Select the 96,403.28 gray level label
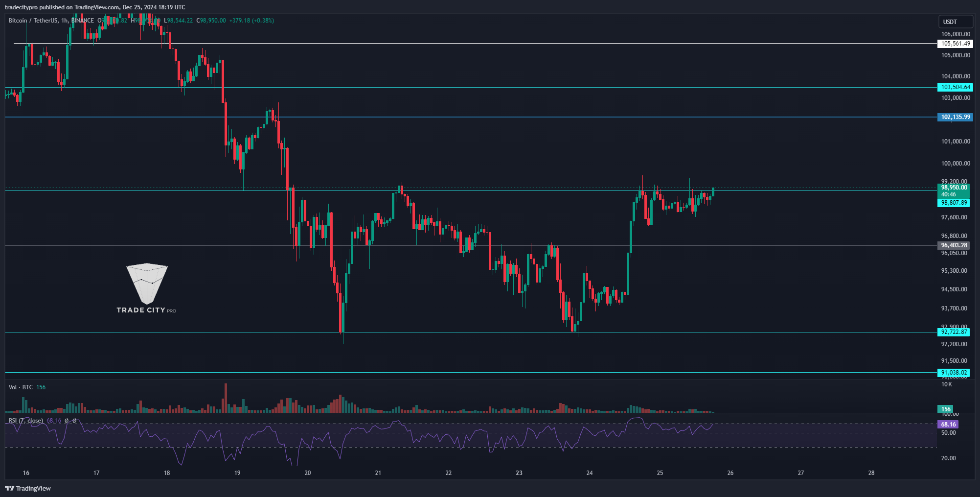 pos(954,245)
